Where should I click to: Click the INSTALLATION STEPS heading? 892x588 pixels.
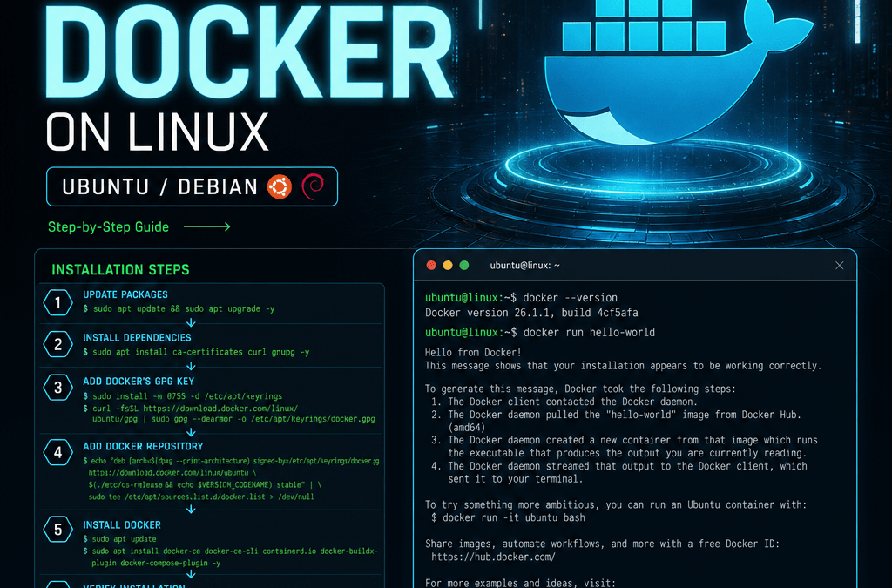tap(120, 269)
